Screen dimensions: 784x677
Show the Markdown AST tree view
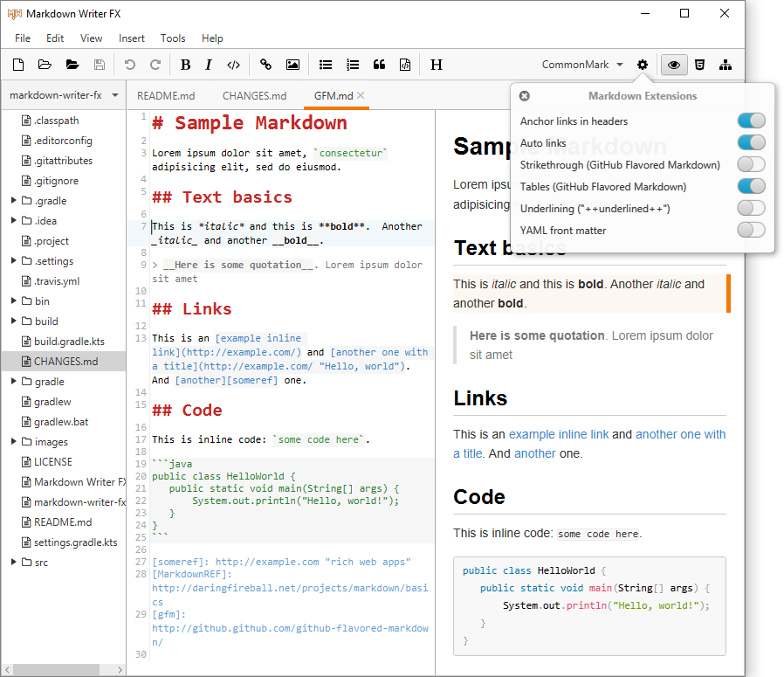726,65
